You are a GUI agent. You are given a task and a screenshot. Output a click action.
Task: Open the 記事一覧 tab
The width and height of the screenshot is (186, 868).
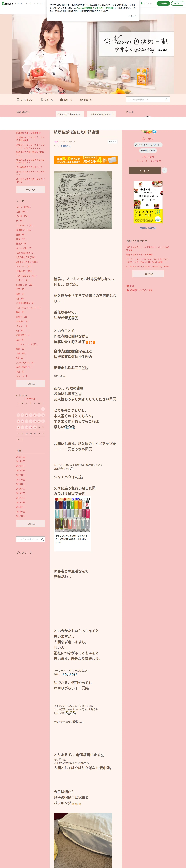pyautogui.click(x=47, y=100)
